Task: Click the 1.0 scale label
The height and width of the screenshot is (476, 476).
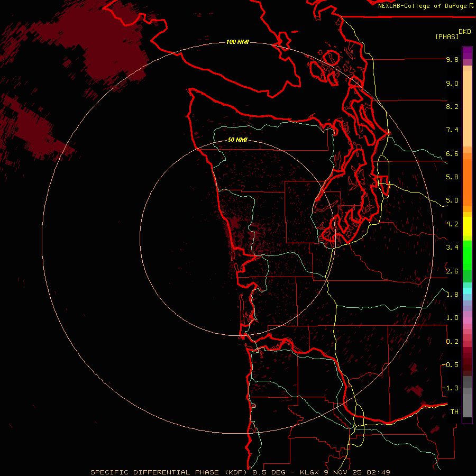Action: tap(452, 317)
